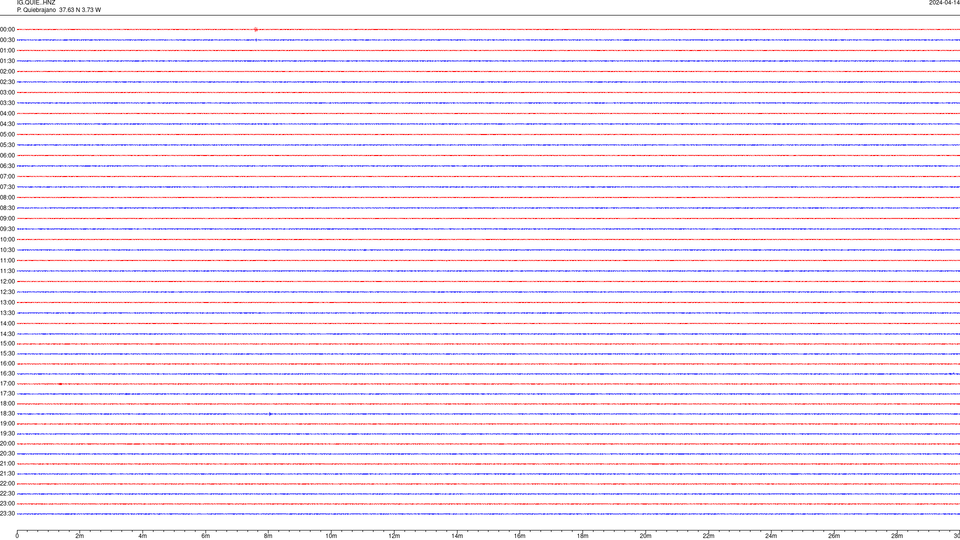Image resolution: width=960 pixels, height=540 pixels.
Task: Click the "08:00" trace time label
Action: [x=7, y=198]
